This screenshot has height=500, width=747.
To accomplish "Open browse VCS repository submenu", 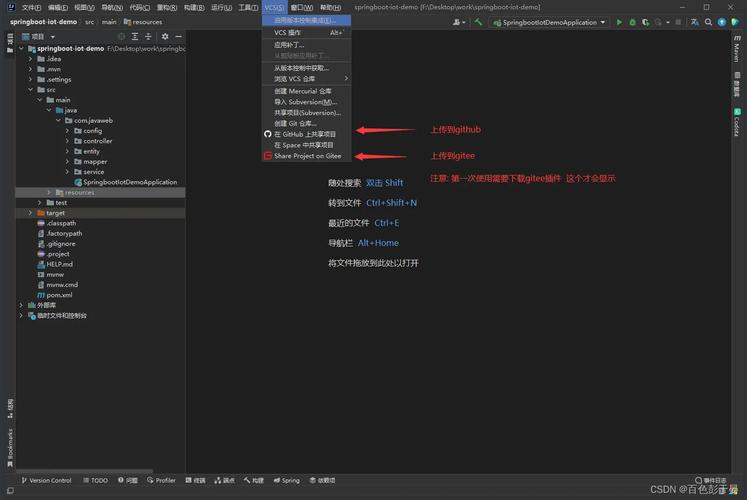I will point(307,79).
